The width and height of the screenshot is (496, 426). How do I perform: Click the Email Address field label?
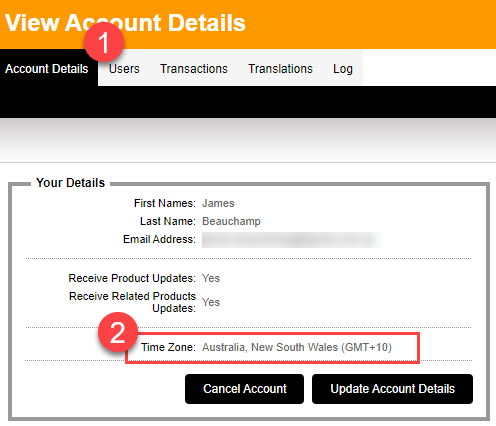coord(159,239)
